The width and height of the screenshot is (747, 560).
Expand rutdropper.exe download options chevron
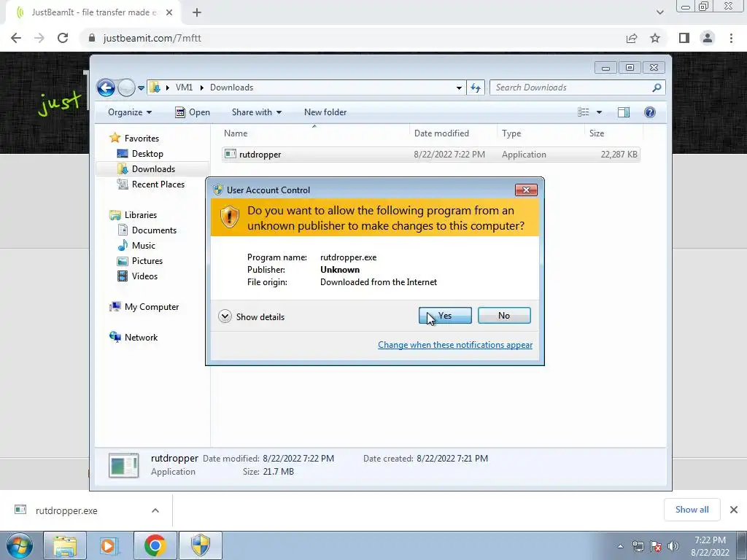155,510
